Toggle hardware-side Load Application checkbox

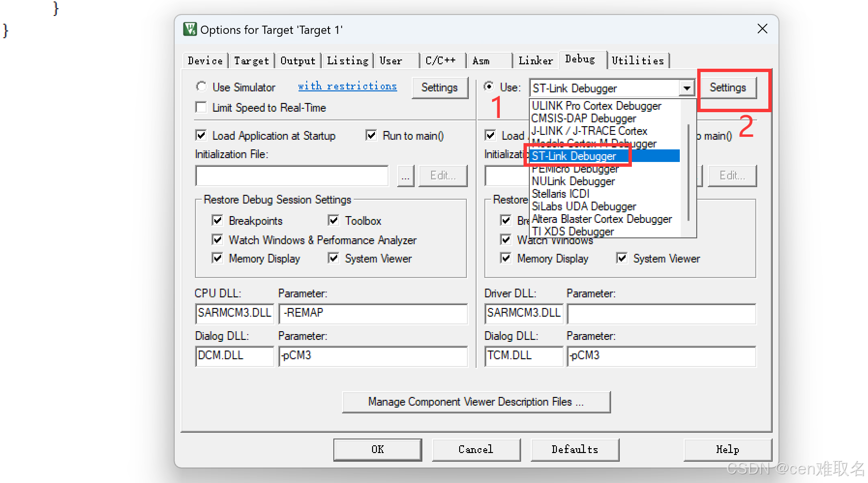click(490, 135)
